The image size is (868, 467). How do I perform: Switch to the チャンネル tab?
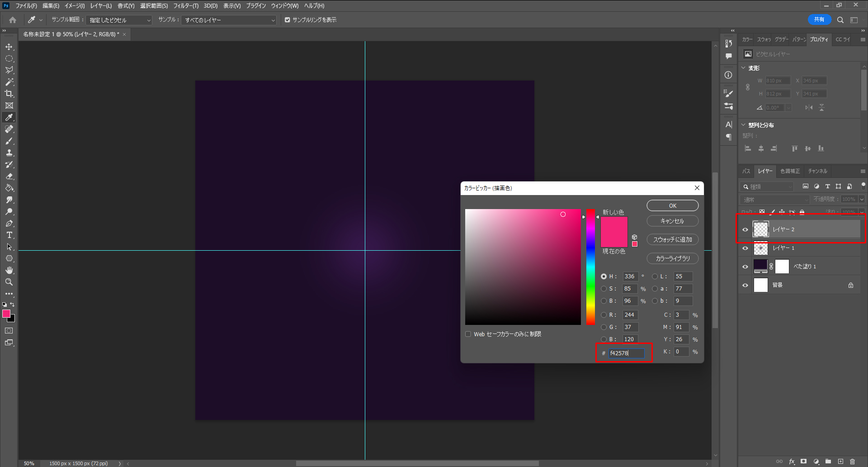[x=817, y=171]
